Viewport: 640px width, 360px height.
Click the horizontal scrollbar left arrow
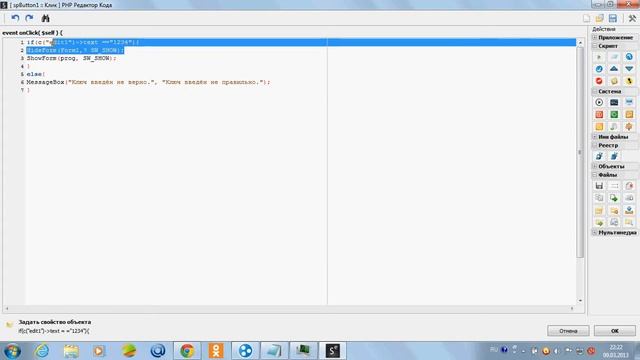click(7, 309)
